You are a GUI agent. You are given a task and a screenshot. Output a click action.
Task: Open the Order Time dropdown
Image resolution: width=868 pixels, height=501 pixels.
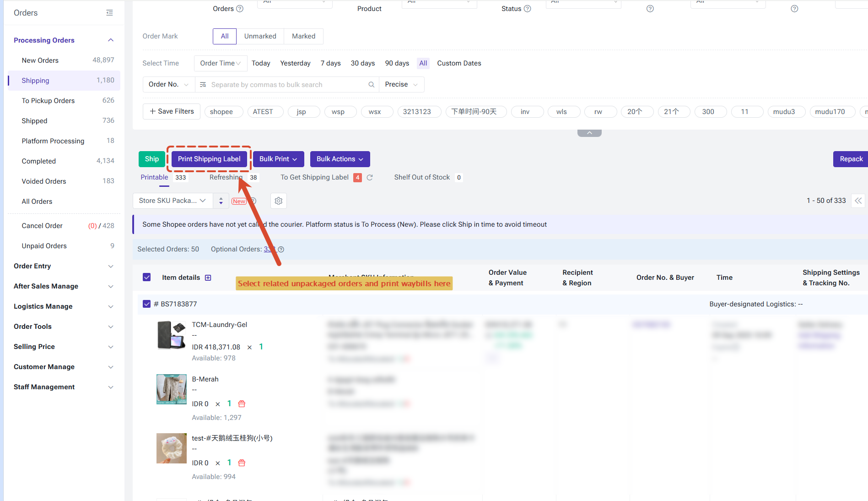221,63
